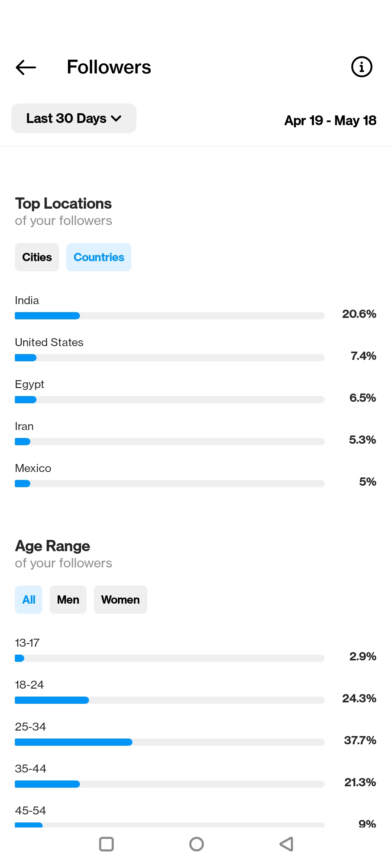Select the Cities filter
Screen dimensions: 391x868
37,257
